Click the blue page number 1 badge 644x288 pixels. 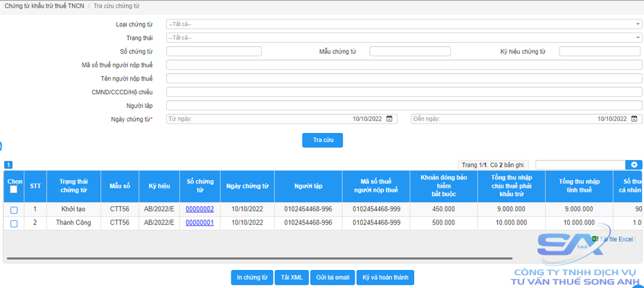tap(8, 165)
